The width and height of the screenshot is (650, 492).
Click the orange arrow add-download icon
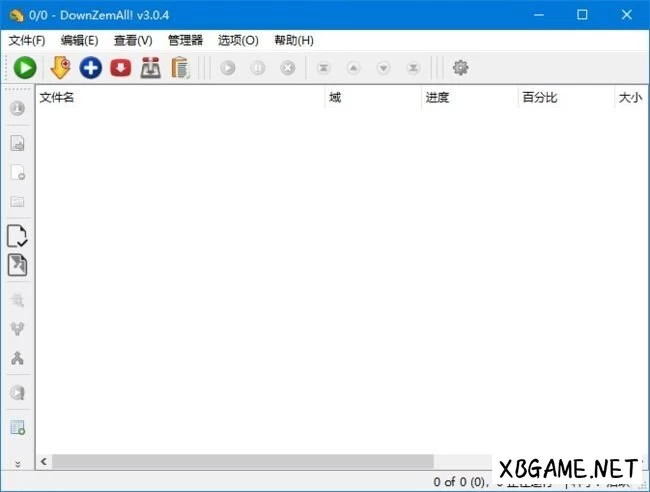tap(60, 68)
